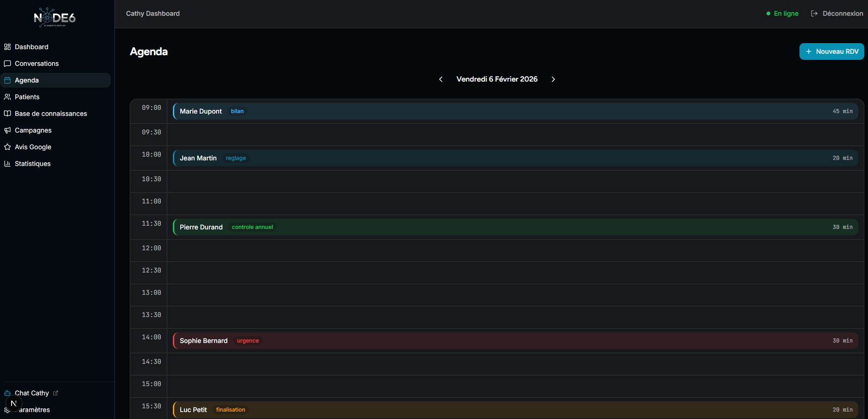
Task: Select Pierre Durand controle annuel appointment
Action: point(515,227)
